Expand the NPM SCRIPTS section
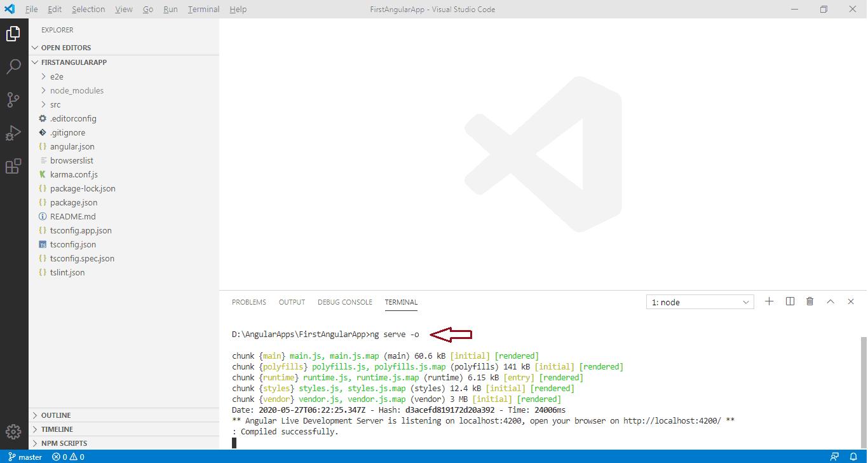The height and width of the screenshot is (463, 868). 64,443
